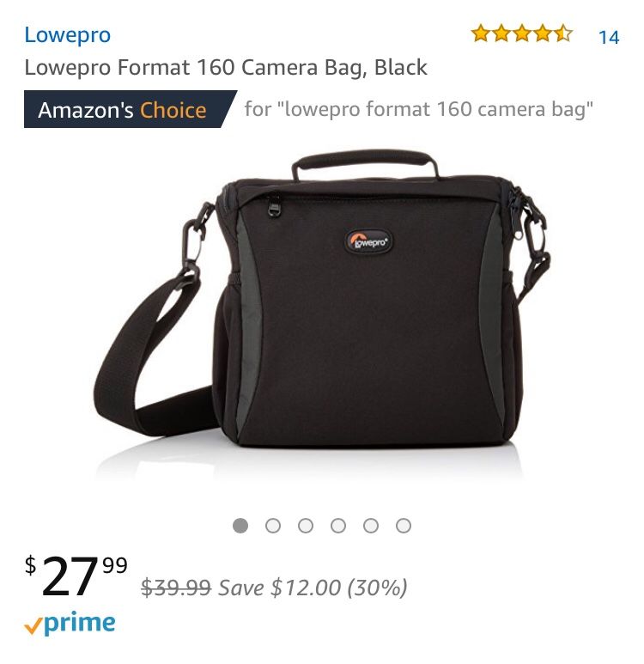The image size is (644, 664).
Task: Click the Prime logo icon
Action: (x=70, y=623)
